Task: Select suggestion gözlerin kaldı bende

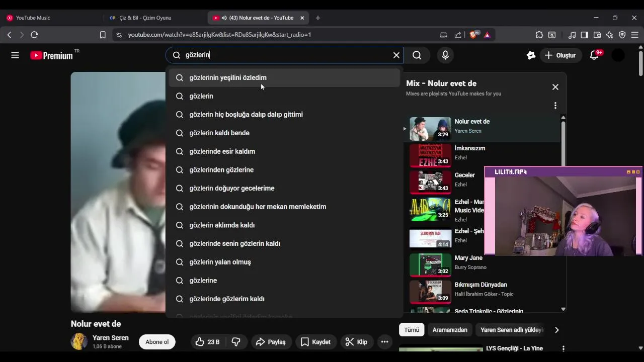Action: [x=284, y=133]
